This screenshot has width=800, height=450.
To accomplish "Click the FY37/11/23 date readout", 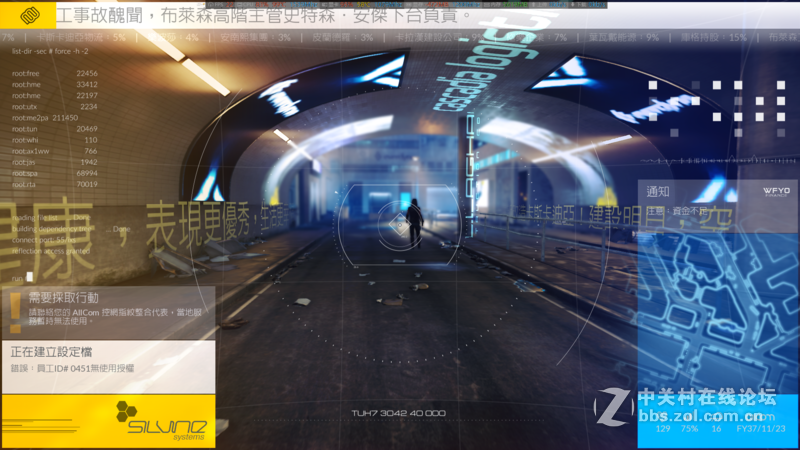I will point(761,429).
